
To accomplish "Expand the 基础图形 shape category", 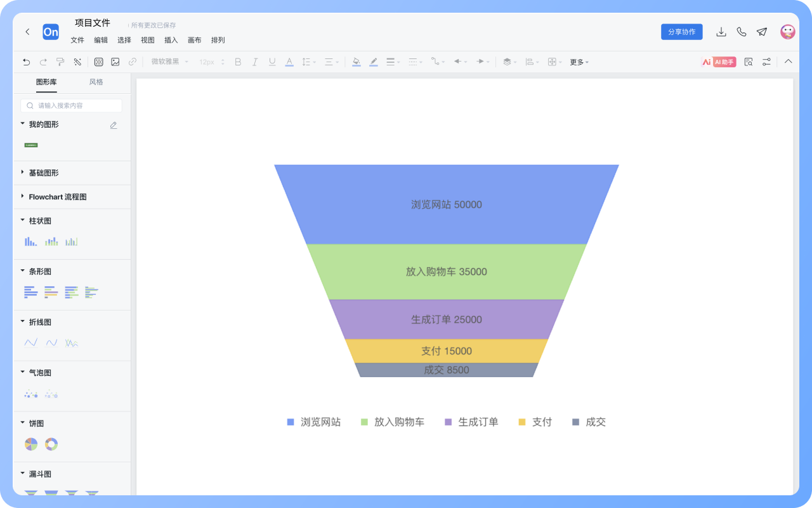I will (43, 173).
